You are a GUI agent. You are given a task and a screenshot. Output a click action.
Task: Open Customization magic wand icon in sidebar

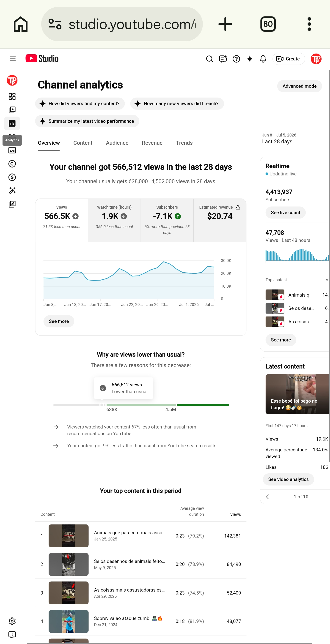pyautogui.click(x=12, y=191)
